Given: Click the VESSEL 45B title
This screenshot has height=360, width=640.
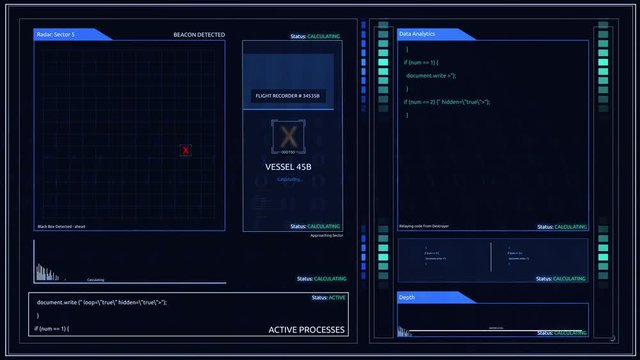Looking at the screenshot, I should [288, 167].
